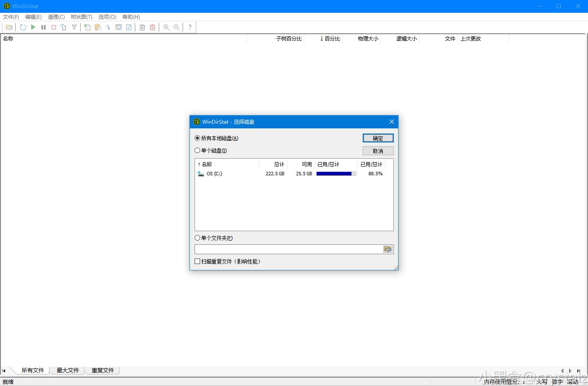Viewport: 588px width, 386px height.
Task: Click the 25.5 GB free value
Action: (304, 174)
